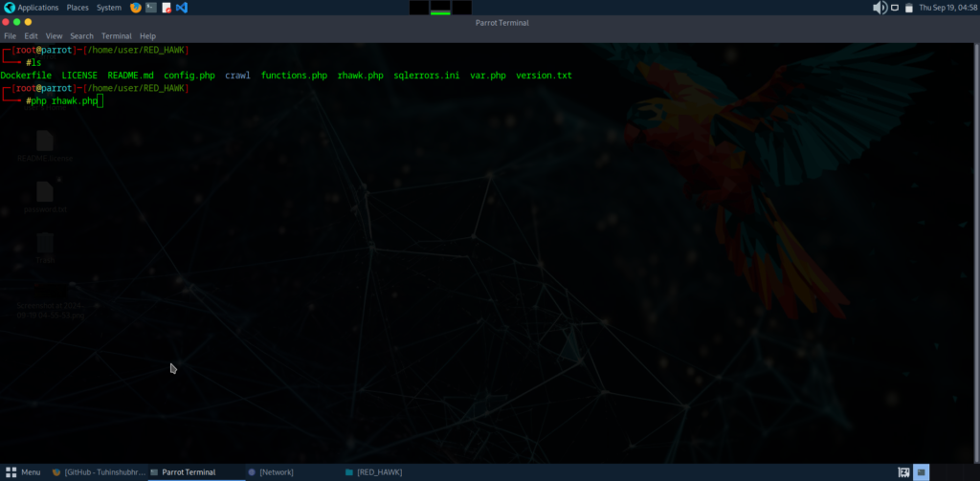980x481 pixels.
Task: Open the Terminal menu in menu bar
Action: click(117, 36)
